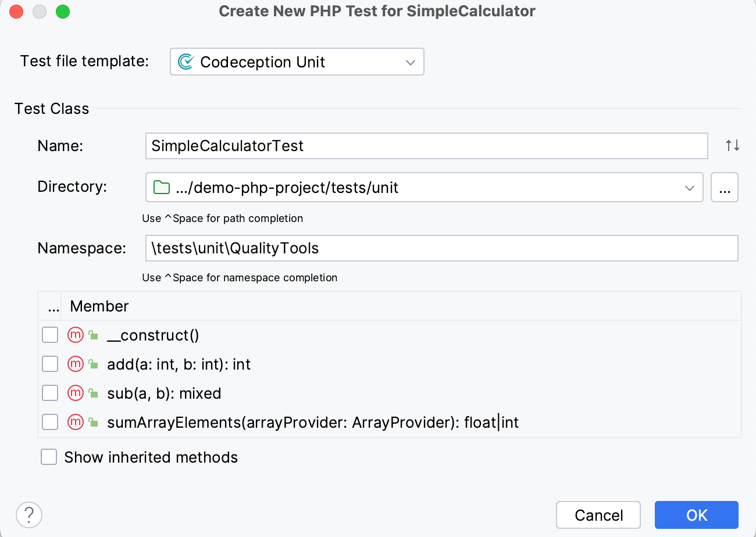The width and height of the screenshot is (756, 537).
Task: Check the checkbox for __construct()
Action: [50, 335]
